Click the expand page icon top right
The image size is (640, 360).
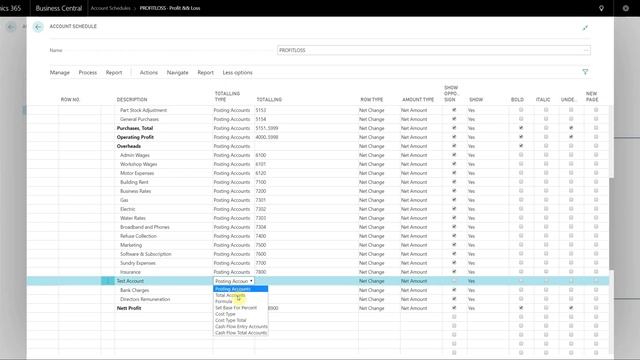585,28
